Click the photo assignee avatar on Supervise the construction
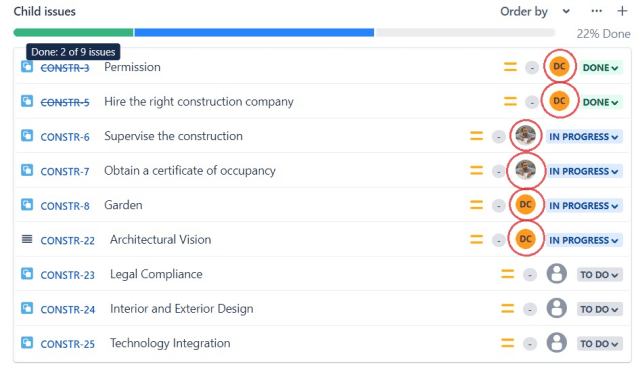Screen dimensions: 640x377 click(x=526, y=135)
